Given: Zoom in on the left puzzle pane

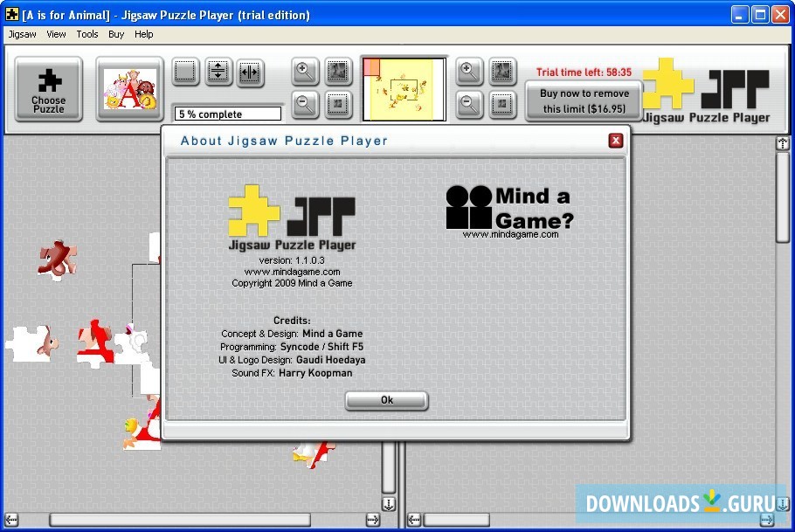Looking at the screenshot, I should click(304, 72).
